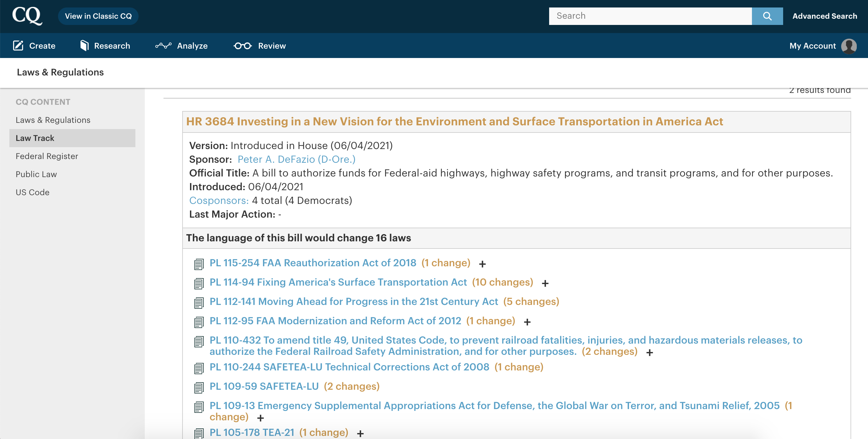The width and height of the screenshot is (868, 439).
Task: Open PL 112-95 FAA Modernization and Reform link
Action: coord(335,321)
